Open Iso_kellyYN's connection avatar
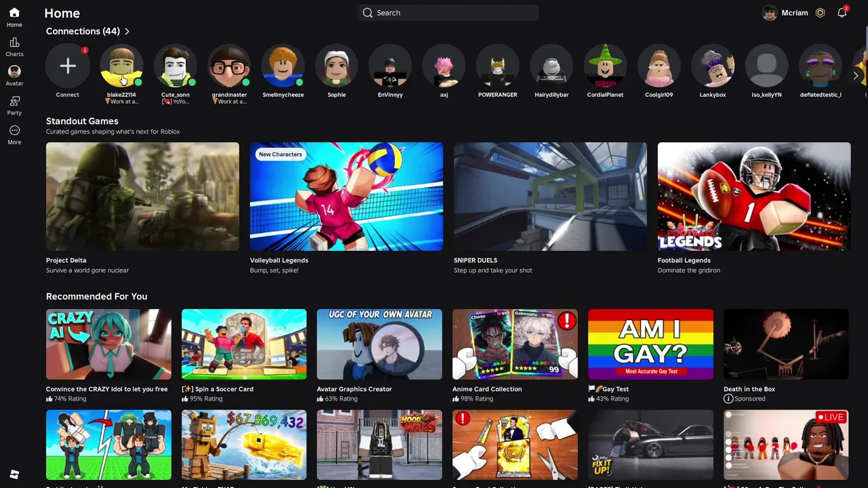This screenshot has height=488, width=868. pos(766,66)
